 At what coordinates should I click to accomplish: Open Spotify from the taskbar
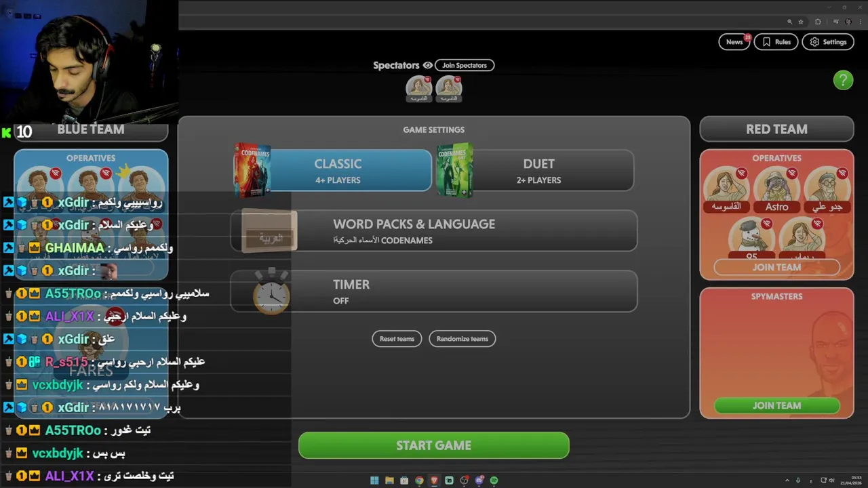(494, 481)
